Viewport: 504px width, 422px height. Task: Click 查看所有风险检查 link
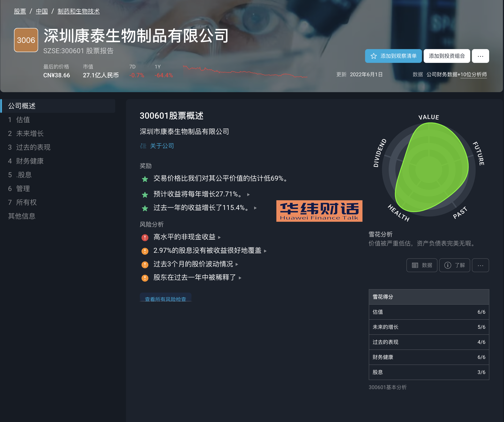(165, 299)
